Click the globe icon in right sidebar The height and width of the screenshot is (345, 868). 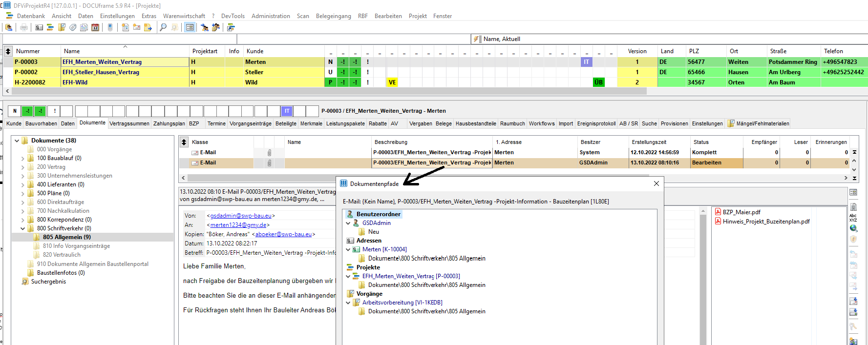(853, 228)
